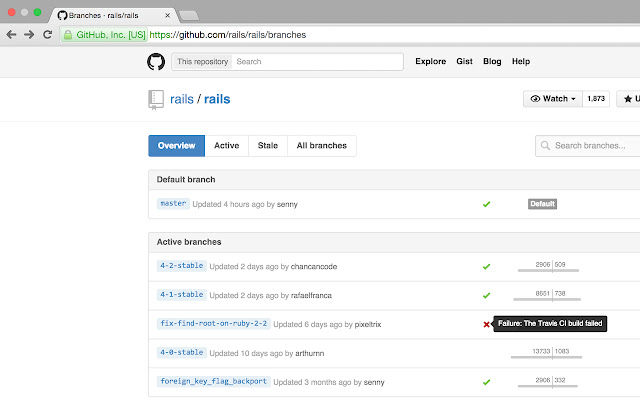Click the browser back arrow

point(11,35)
